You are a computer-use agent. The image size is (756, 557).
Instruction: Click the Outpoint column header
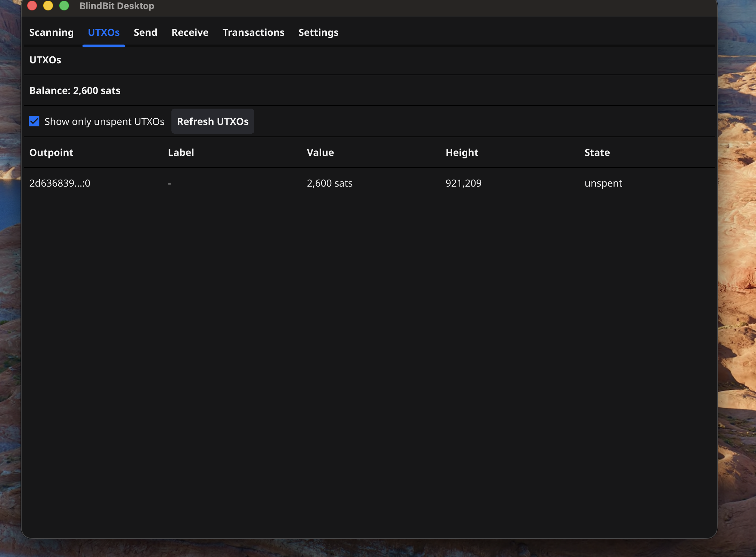click(51, 152)
